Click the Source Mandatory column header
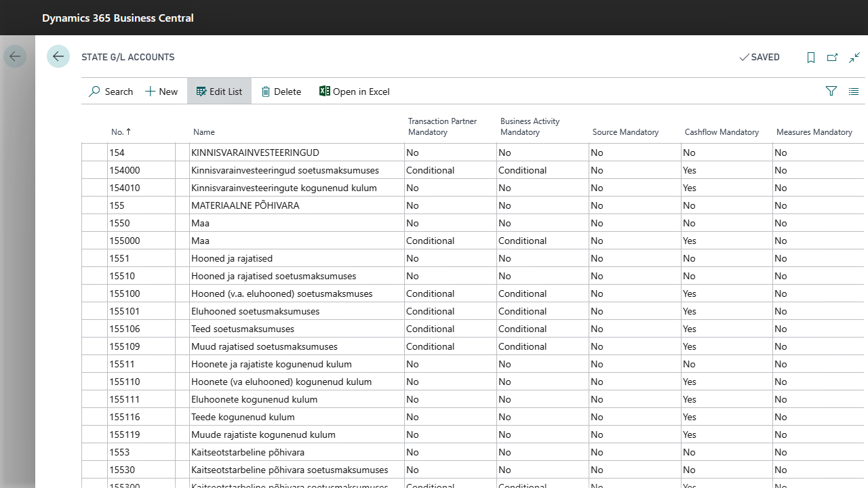868x488 pixels. coord(625,132)
